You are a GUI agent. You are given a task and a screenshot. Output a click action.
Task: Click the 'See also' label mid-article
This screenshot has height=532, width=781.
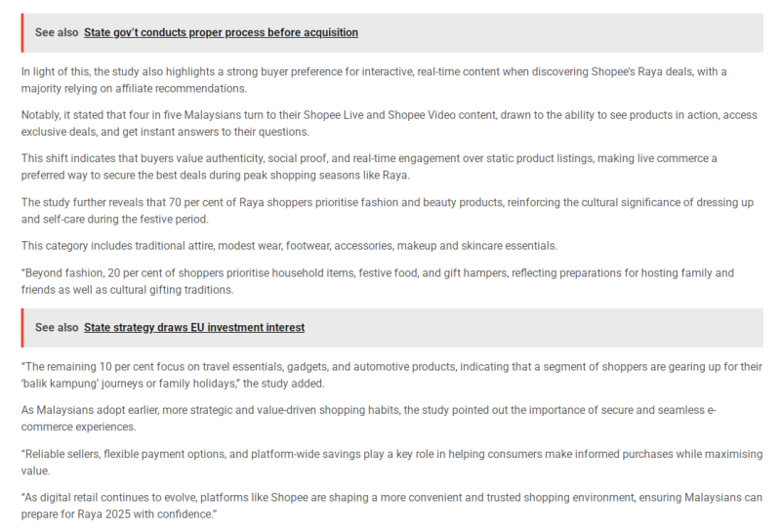point(57,328)
